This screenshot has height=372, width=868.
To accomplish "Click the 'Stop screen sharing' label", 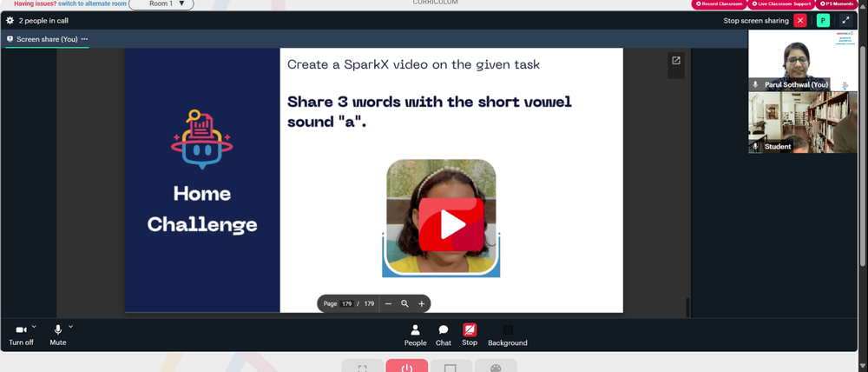I will [756, 21].
